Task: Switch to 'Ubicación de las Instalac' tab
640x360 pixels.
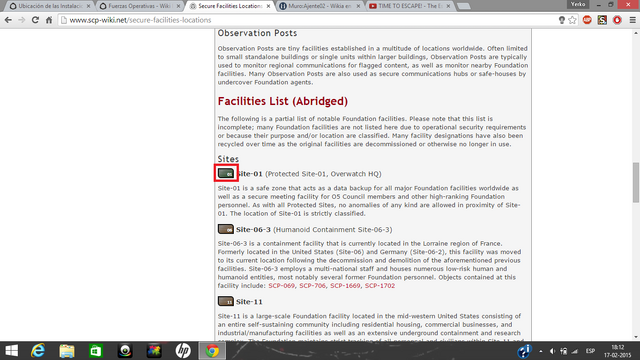Action: pyautogui.click(x=50, y=6)
